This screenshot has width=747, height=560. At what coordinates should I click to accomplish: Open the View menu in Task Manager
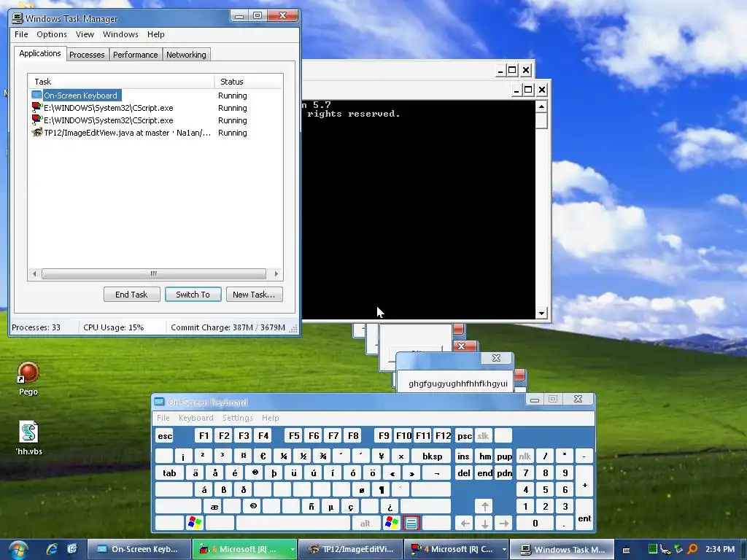coord(85,34)
